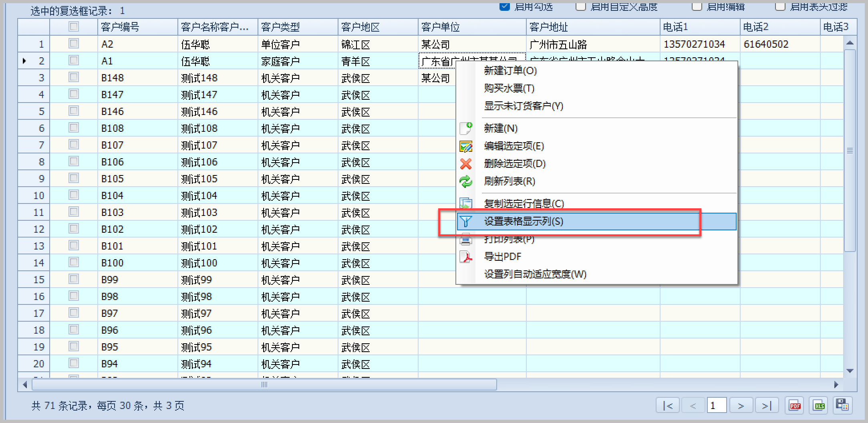Image resolution: width=868 pixels, height=423 pixels.
Task: Select 复制选定行信息(C) menu entry
Action: [596, 204]
